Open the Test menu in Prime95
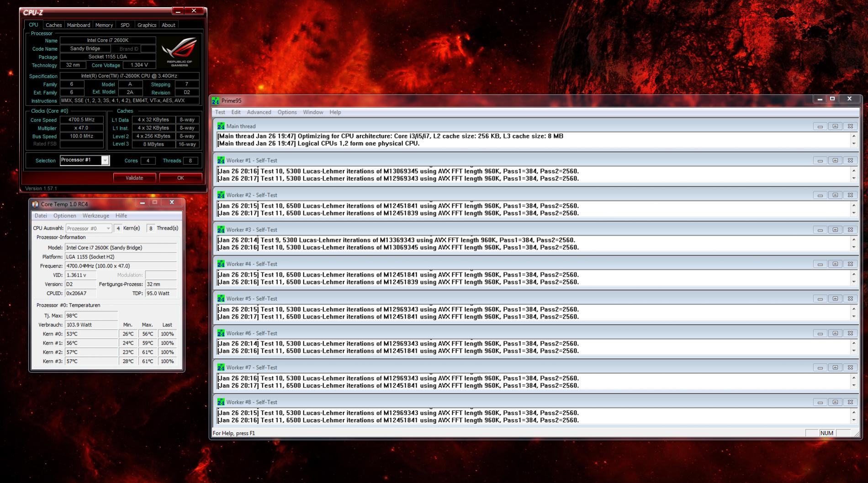The height and width of the screenshot is (483, 868). point(220,112)
